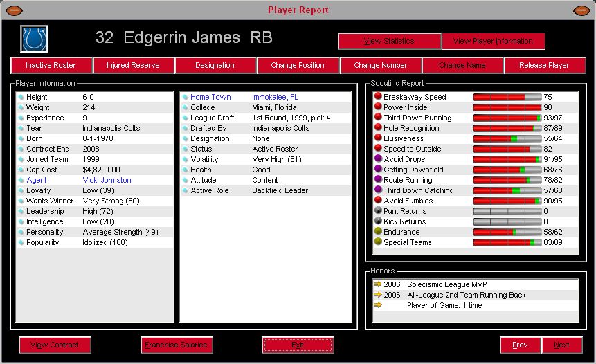Switch to View Player Information tab
596x364 pixels.
point(493,41)
